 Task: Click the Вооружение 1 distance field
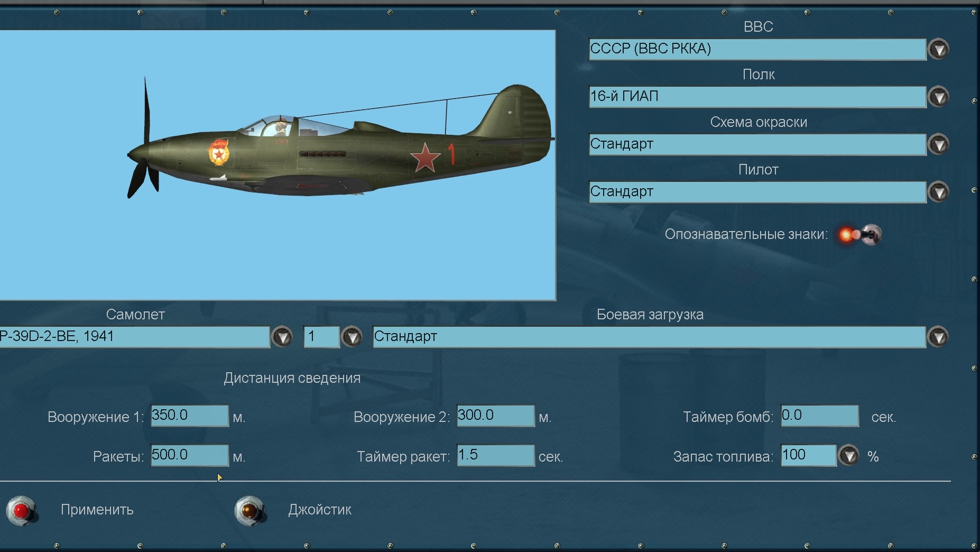point(189,416)
